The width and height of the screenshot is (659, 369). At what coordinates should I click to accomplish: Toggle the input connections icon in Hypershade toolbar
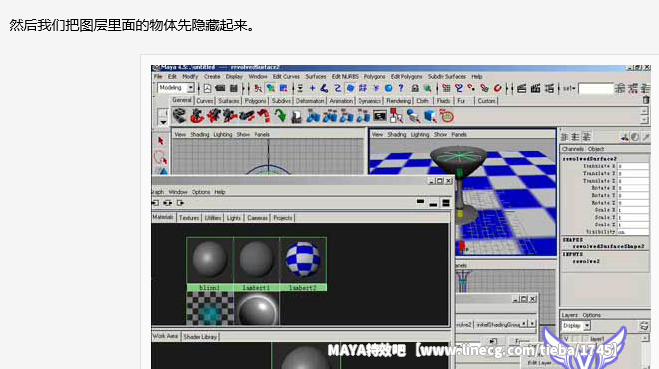click(x=155, y=203)
